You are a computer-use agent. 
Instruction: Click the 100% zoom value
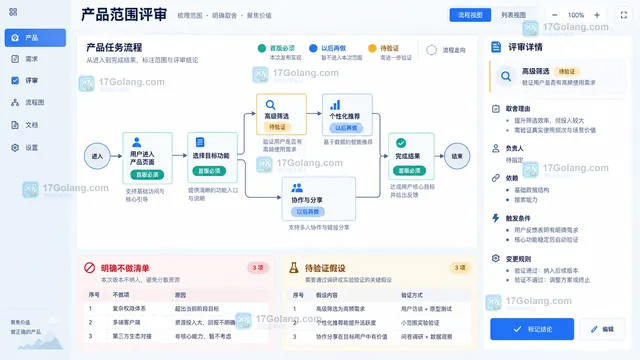[x=576, y=15]
